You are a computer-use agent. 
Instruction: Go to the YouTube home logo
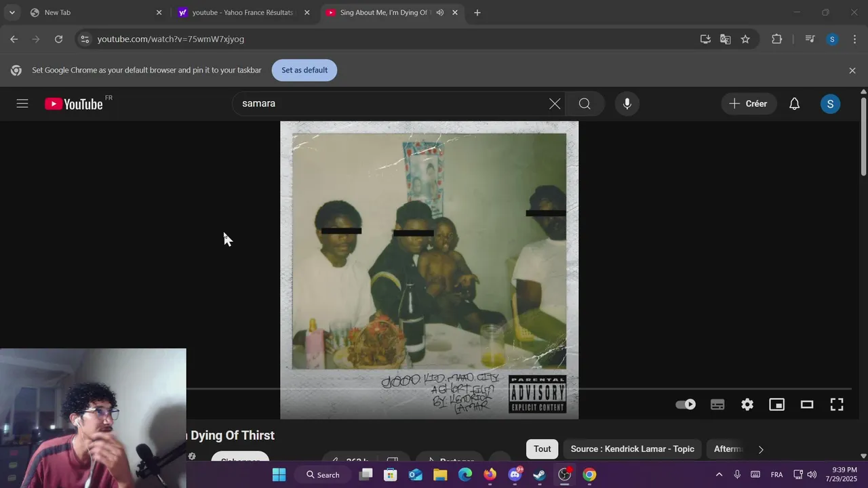coord(74,104)
